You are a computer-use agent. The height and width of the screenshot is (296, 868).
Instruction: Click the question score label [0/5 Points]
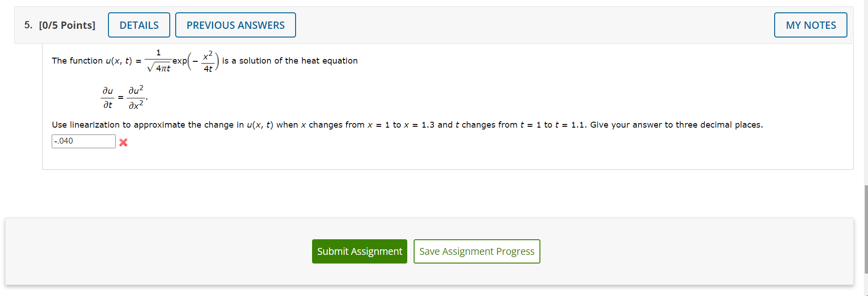click(67, 25)
